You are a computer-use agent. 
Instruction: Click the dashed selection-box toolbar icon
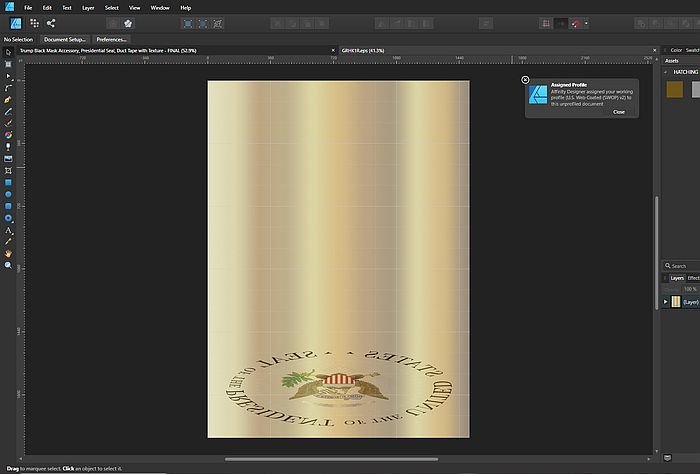tap(203, 24)
